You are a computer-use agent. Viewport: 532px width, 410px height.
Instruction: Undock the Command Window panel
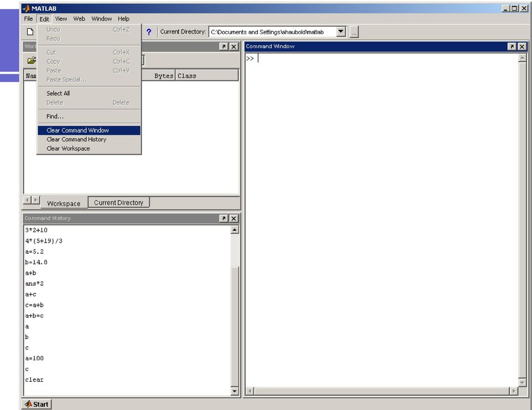pos(511,47)
